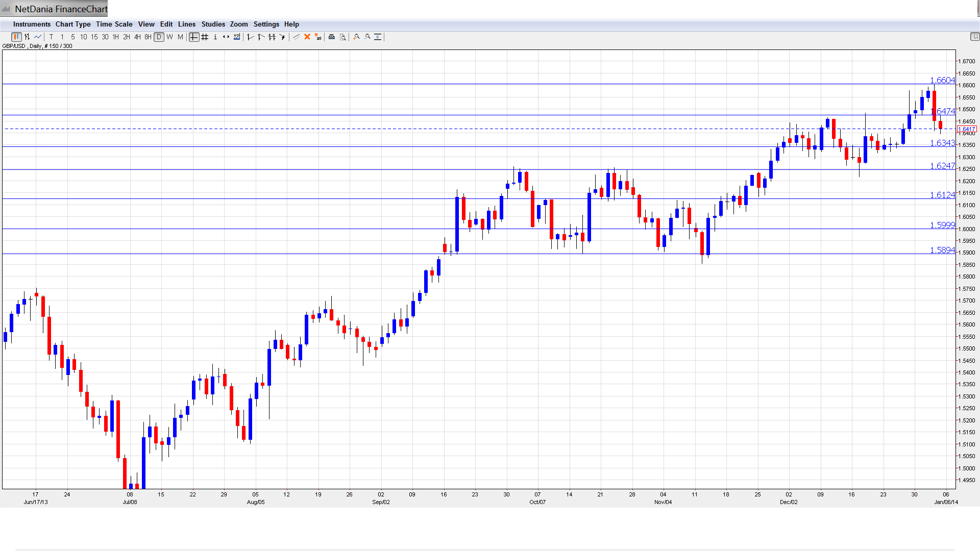
Task: Open the Settings menu
Action: coord(266,24)
